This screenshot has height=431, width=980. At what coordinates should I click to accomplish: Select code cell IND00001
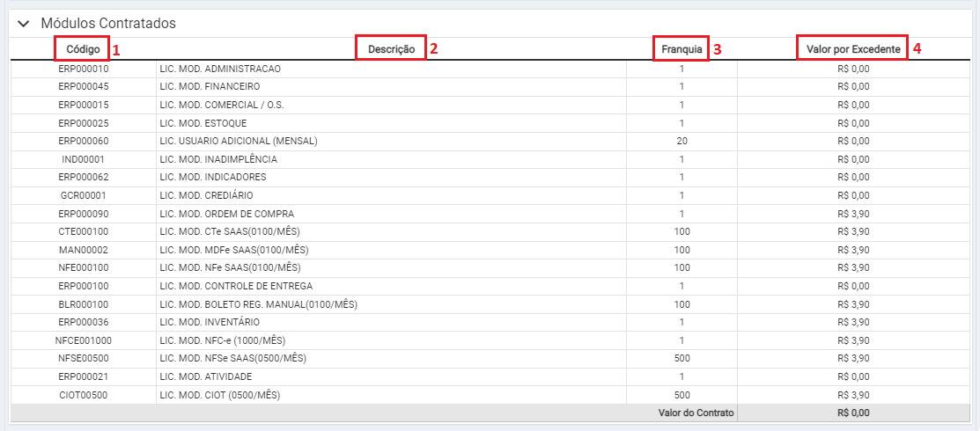[x=83, y=159]
